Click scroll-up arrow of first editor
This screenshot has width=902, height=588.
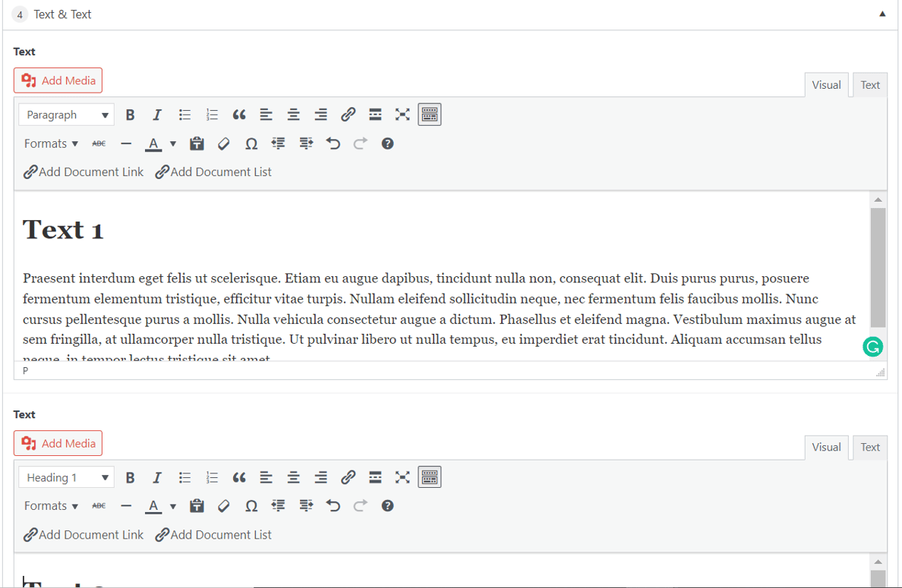point(878,200)
